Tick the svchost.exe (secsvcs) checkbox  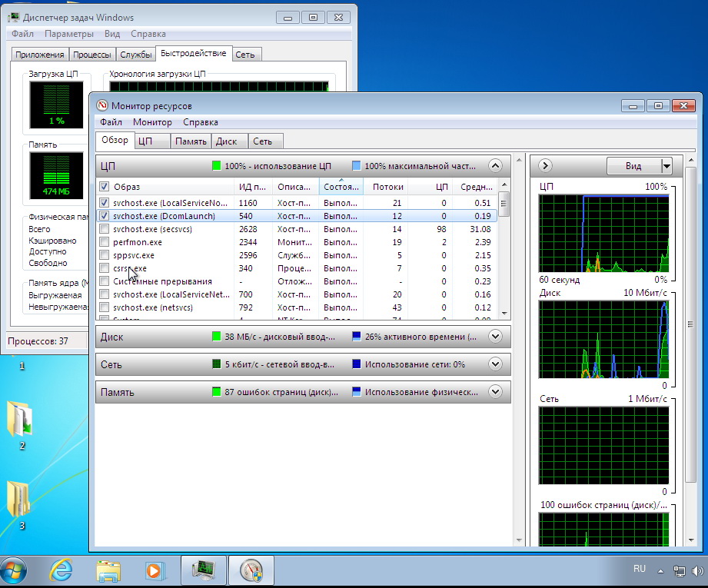point(104,229)
